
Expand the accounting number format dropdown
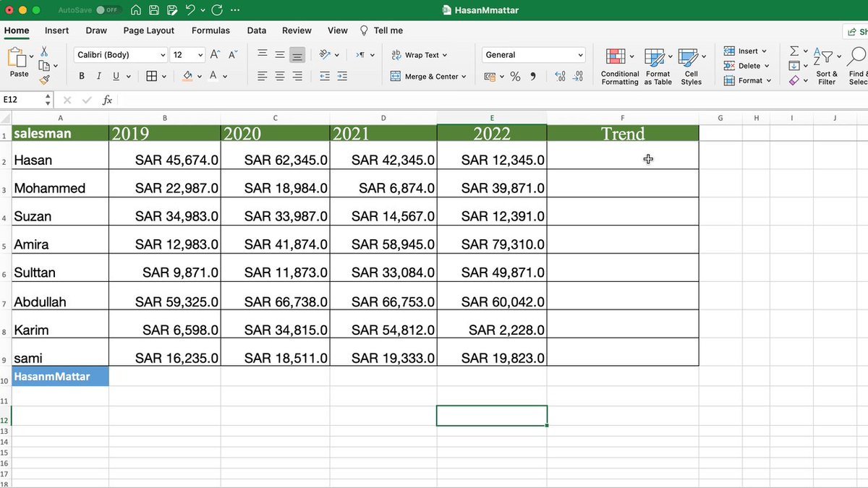point(501,77)
